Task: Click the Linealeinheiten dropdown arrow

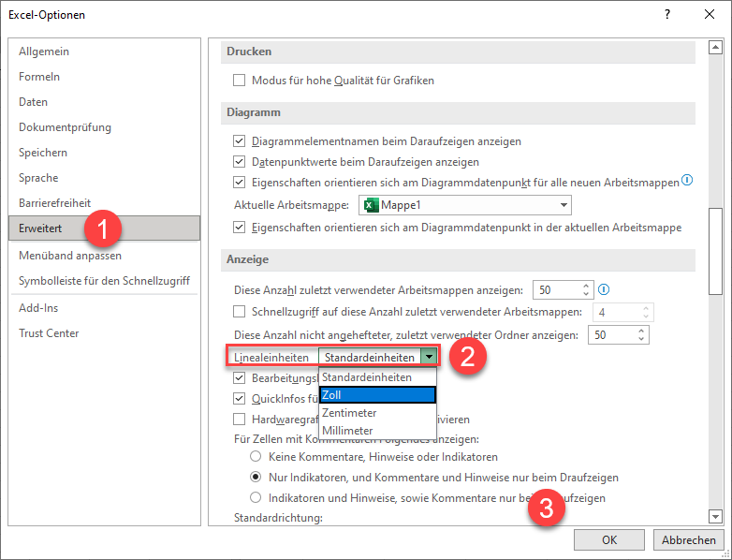Action: click(429, 358)
